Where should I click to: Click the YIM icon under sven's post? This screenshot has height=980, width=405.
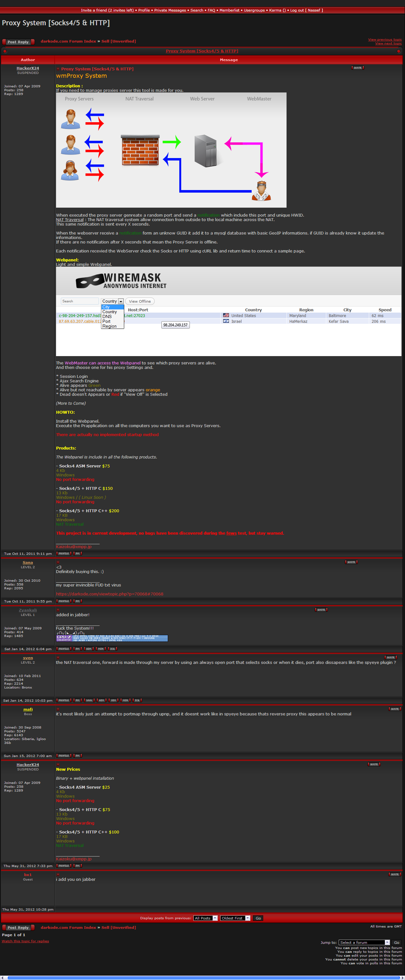click(x=113, y=700)
